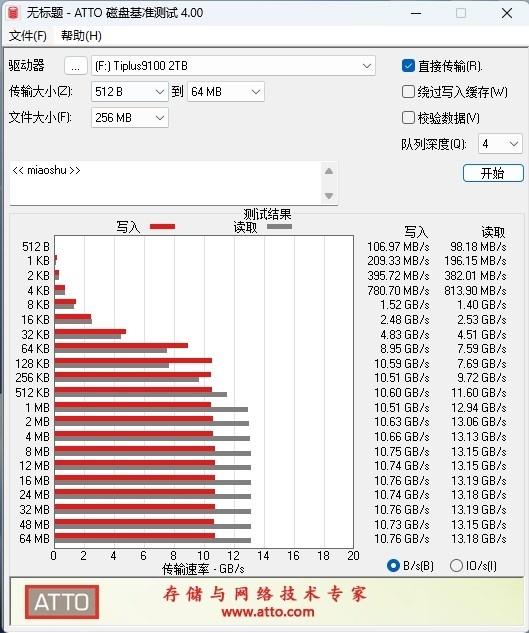Open the www.atto.com link in banner
The height and width of the screenshot is (633, 529).
(268, 612)
